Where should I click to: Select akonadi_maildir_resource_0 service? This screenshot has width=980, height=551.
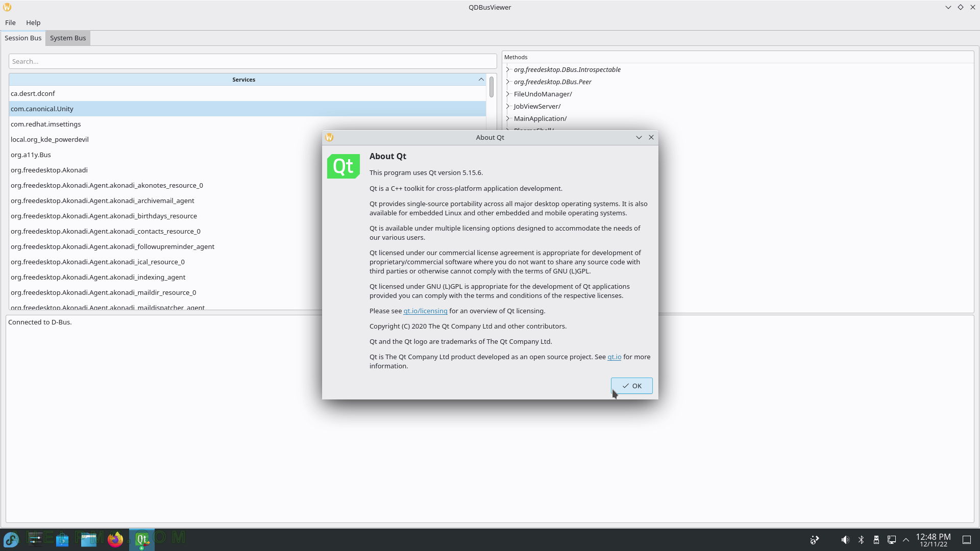pyautogui.click(x=166, y=292)
